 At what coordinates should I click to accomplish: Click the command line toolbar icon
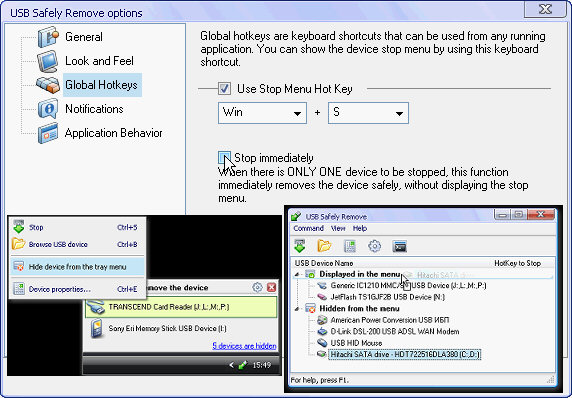click(x=399, y=246)
